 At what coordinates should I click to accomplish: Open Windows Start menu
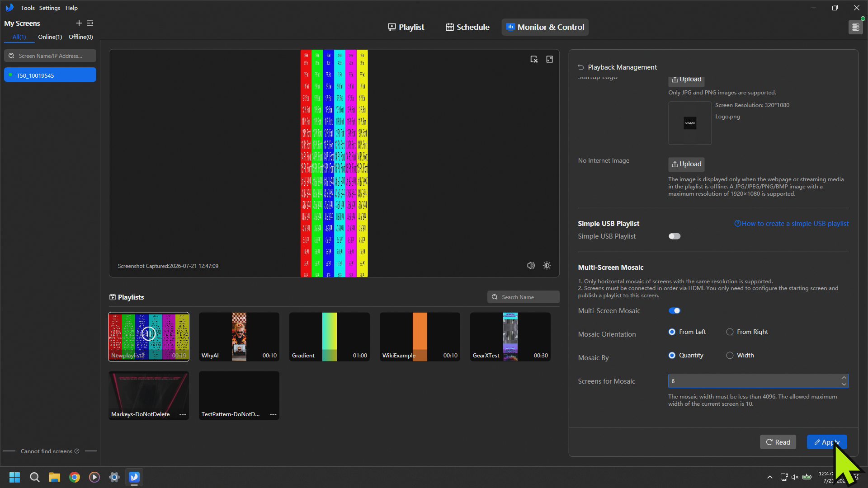(x=14, y=477)
